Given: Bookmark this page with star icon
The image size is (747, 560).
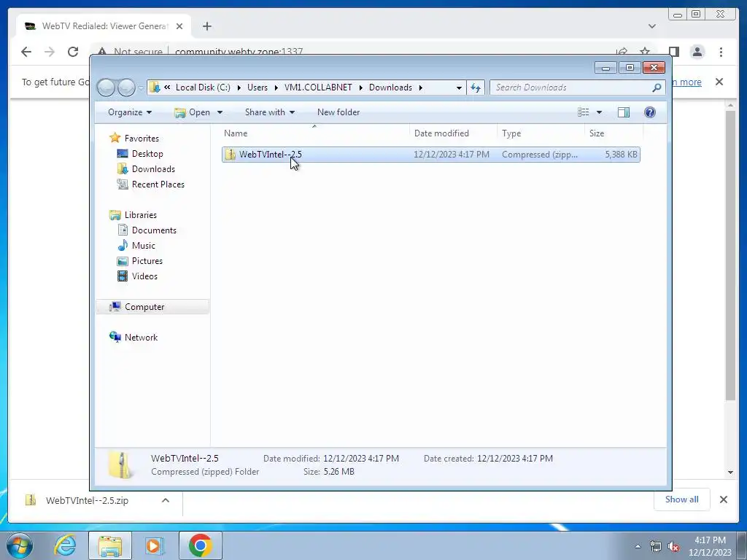Looking at the screenshot, I should pyautogui.click(x=645, y=52).
